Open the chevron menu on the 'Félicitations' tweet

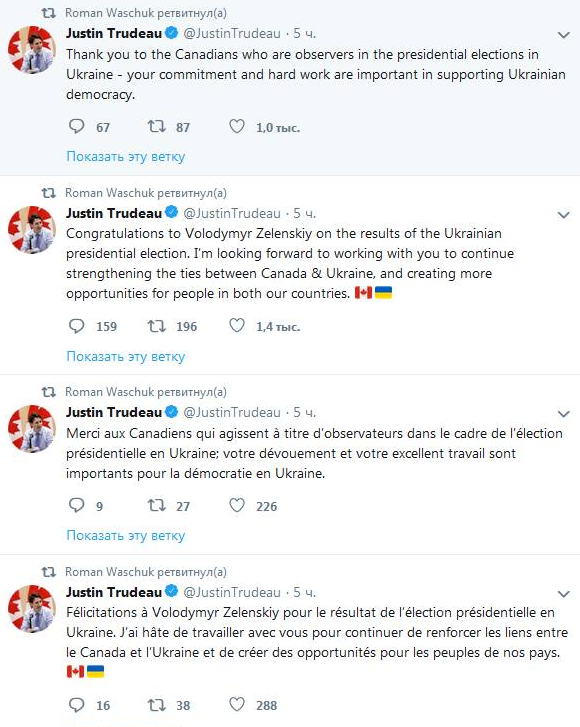pos(563,593)
